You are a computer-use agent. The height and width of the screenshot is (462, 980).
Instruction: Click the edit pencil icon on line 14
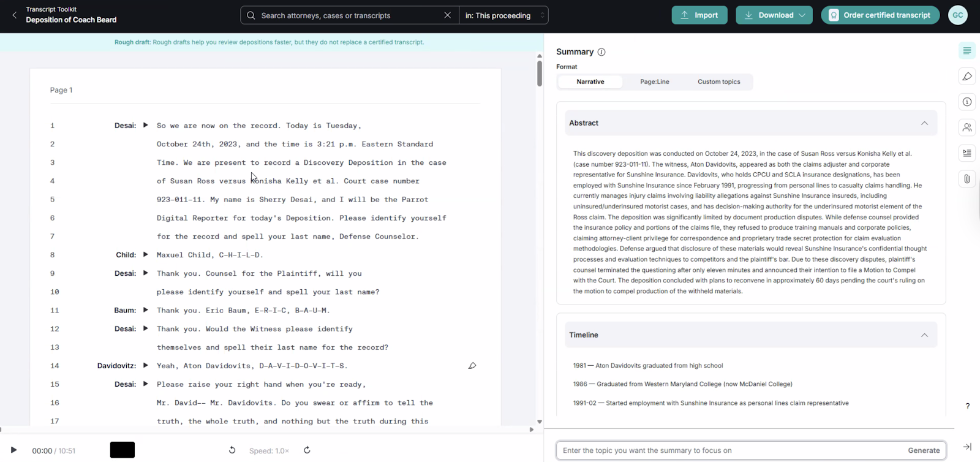tap(472, 366)
